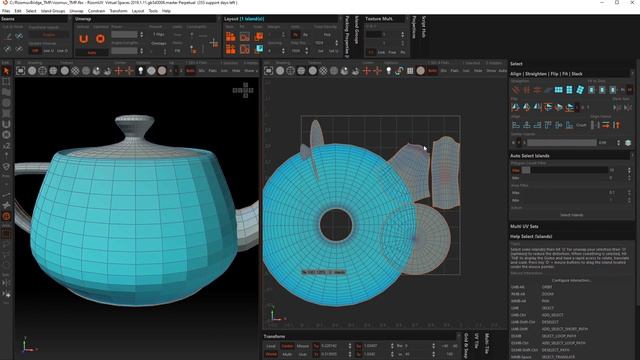Click the U unwrap tool in left sidebar
The image size is (640, 360).
coord(6,124)
